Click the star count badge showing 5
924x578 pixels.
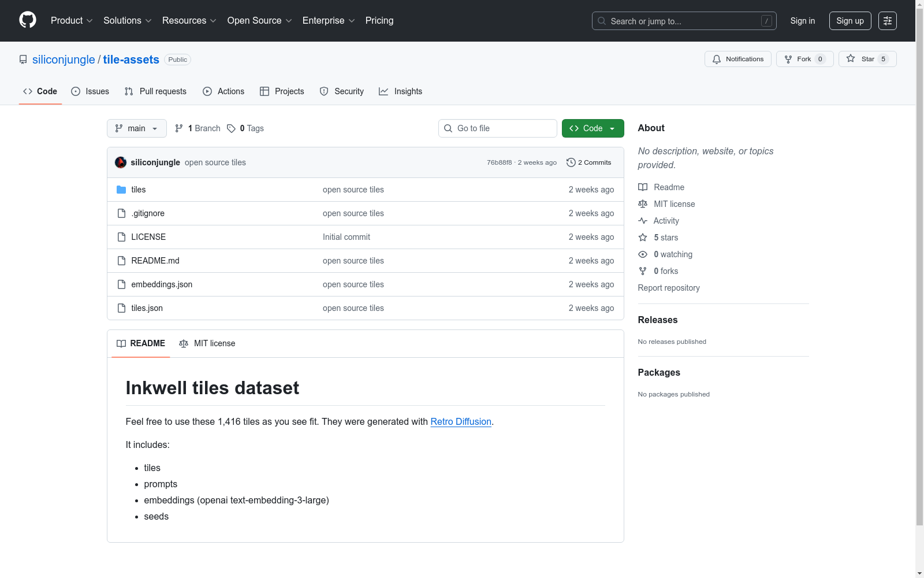883,59
